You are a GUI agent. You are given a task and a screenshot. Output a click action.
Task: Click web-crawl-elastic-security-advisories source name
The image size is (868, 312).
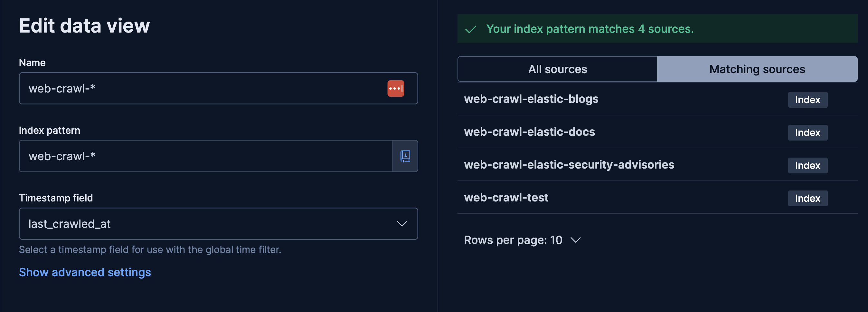[x=569, y=165]
